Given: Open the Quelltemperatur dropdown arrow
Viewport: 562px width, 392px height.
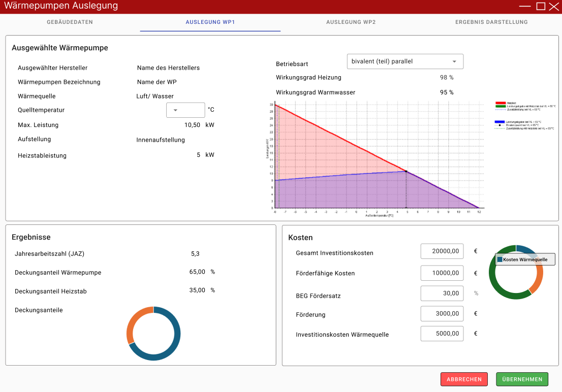Looking at the screenshot, I should 176,110.
